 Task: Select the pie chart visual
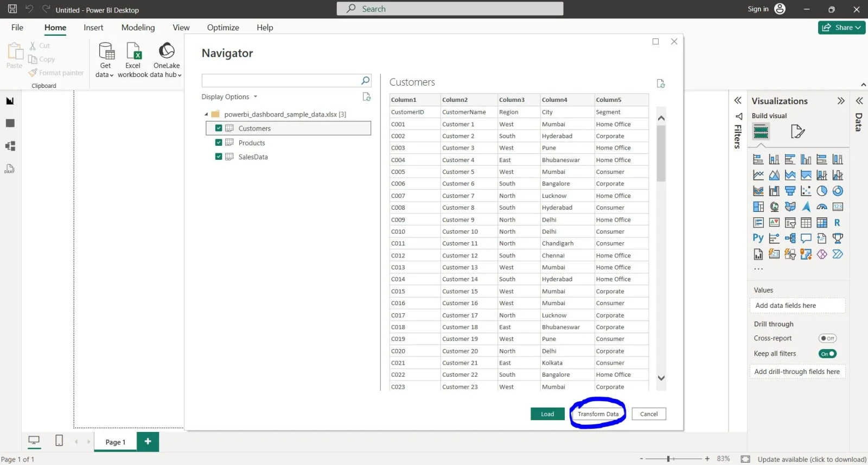(822, 191)
